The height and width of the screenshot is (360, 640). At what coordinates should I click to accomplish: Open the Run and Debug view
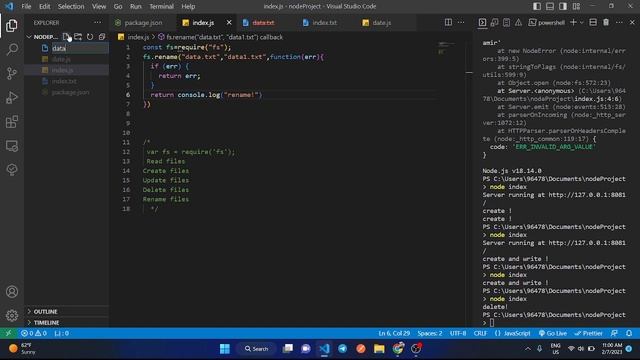tap(12, 98)
